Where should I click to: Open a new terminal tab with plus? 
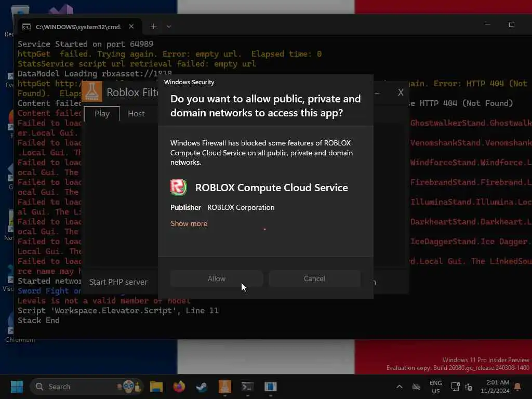(153, 26)
